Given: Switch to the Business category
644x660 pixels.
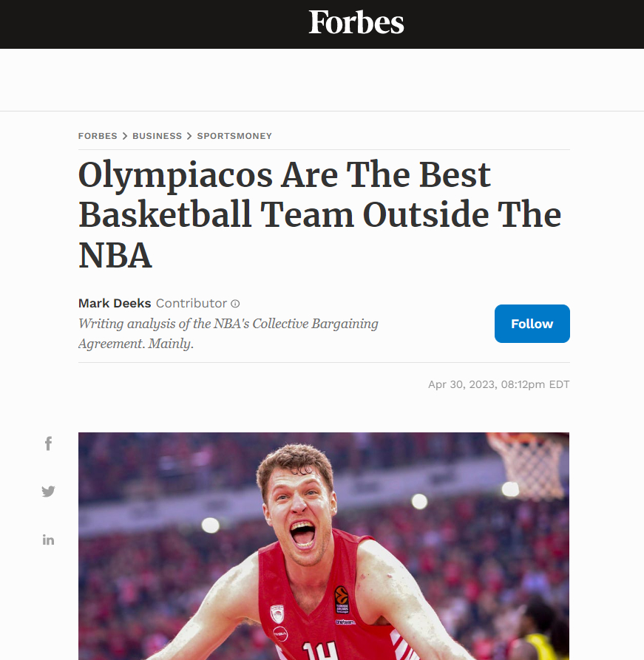Looking at the screenshot, I should coord(156,136).
